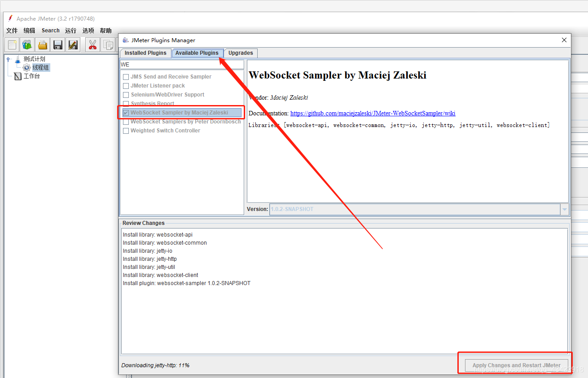Click the Save floppy disk icon
588x378 pixels.
(58, 44)
